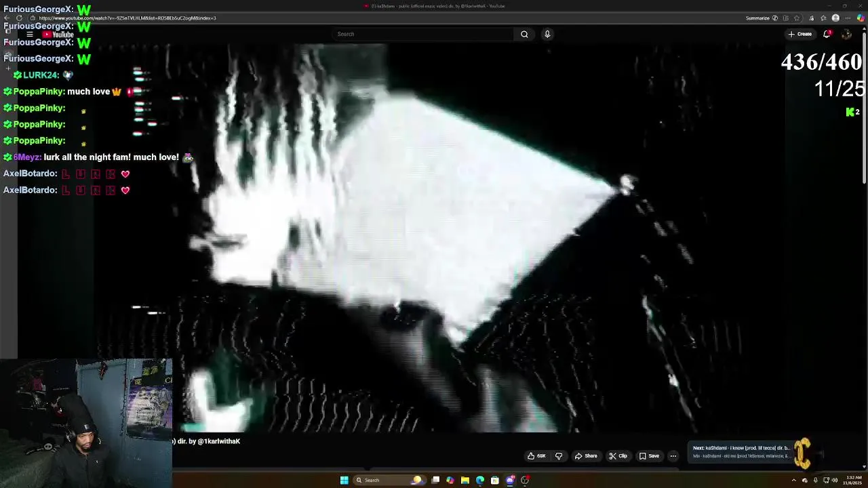Viewport: 868px width, 488px height.
Task: Add this page to favorites with the star
Action: [797, 18]
